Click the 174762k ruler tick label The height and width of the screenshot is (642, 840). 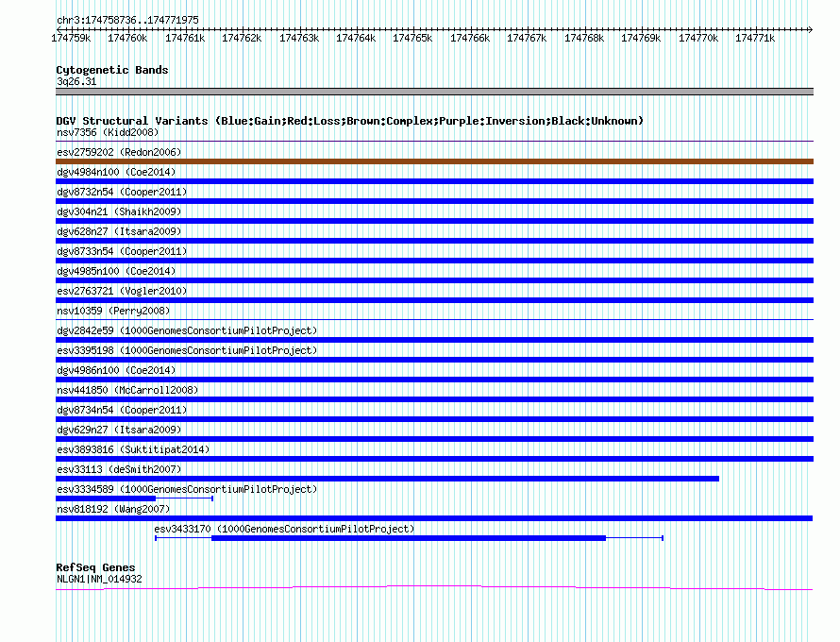click(x=242, y=38)
